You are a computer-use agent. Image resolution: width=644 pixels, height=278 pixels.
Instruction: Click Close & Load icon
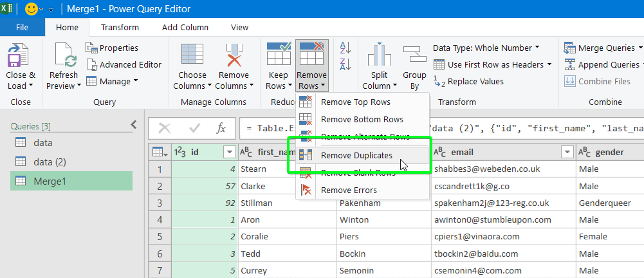[x=18, y=55]
